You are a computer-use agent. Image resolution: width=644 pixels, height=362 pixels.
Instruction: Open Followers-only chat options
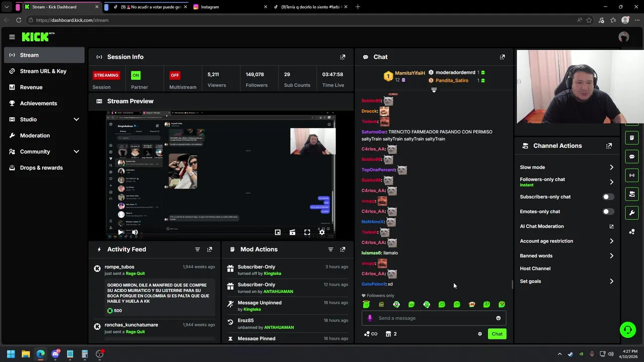coord(567,182)
